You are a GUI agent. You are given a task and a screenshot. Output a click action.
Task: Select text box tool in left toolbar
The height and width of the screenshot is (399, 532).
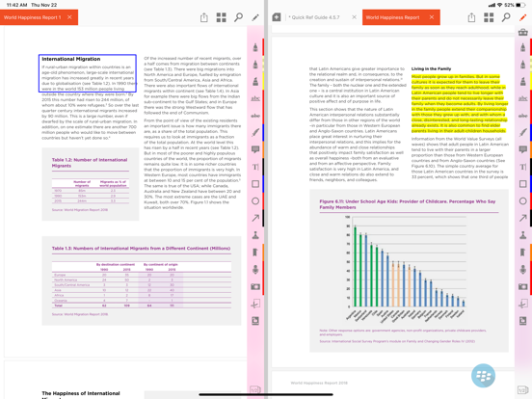coord(255,167)
